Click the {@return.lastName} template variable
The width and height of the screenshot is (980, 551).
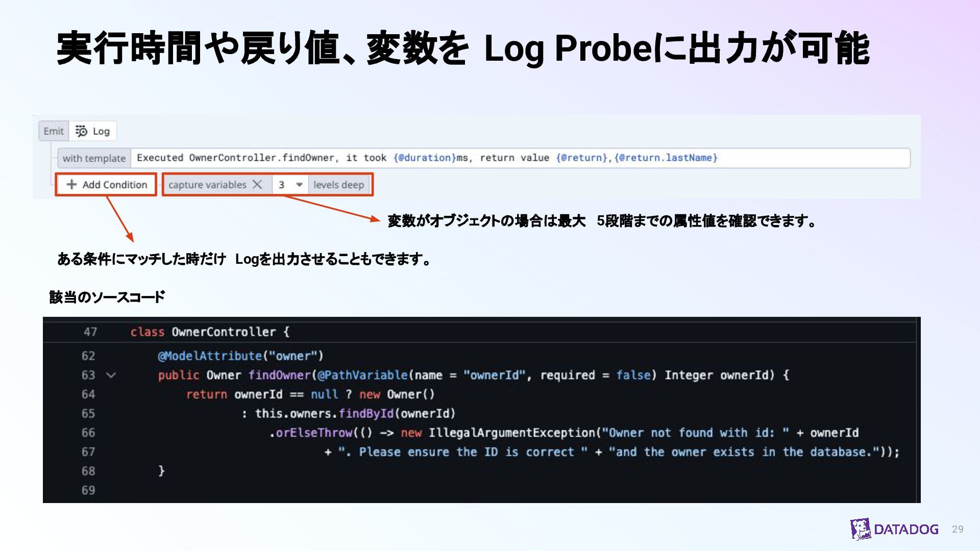(x=666, y=158)
